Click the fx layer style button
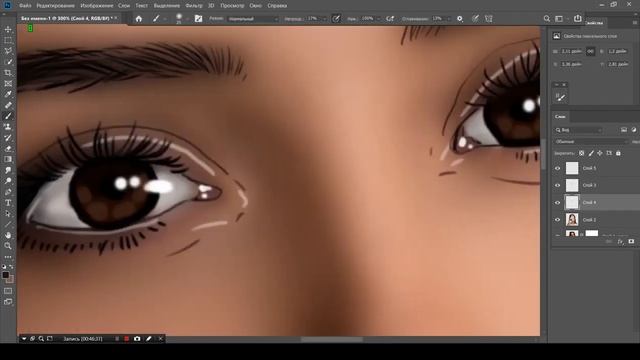640x360 pixels. tap(620, 242)
